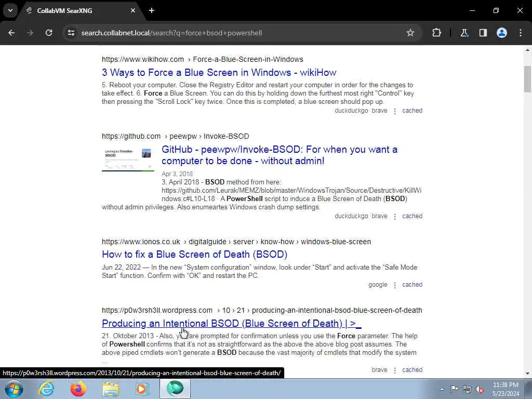Click brave engine label on p0w3rsh3ll result

pos(379,370)
